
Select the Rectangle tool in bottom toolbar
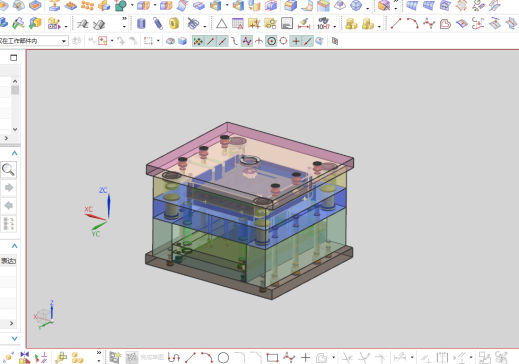click(272, 358)
